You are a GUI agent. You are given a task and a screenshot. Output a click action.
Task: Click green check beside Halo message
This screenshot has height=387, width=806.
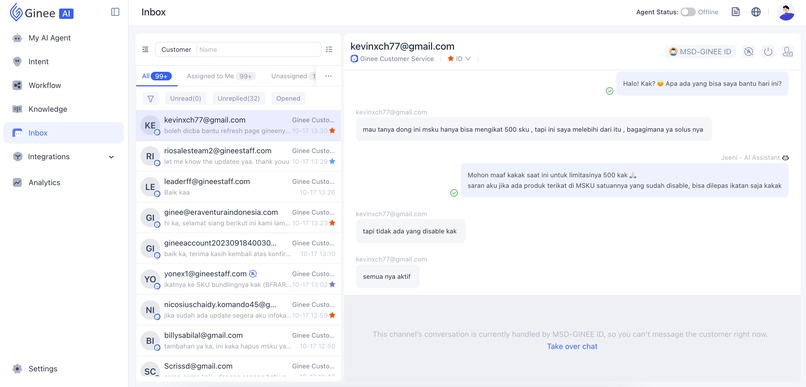[x=609, y=91]
